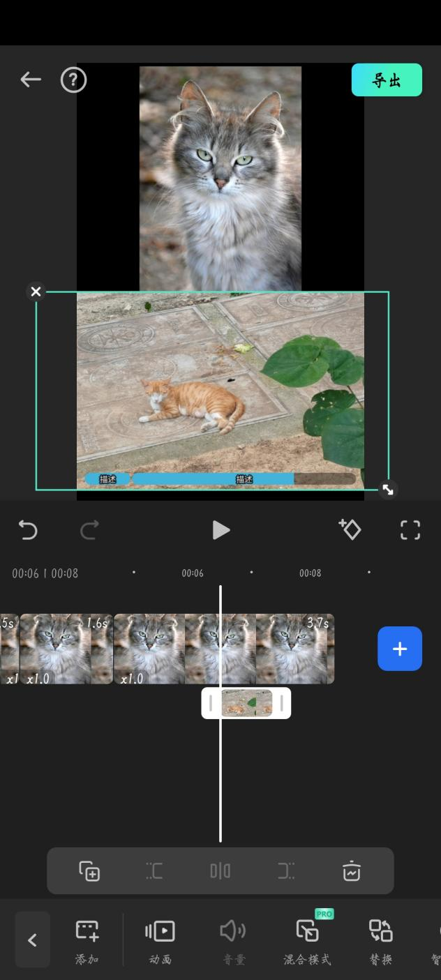Click the 00:08 timeline ruler mark

(x=311, y=573)
